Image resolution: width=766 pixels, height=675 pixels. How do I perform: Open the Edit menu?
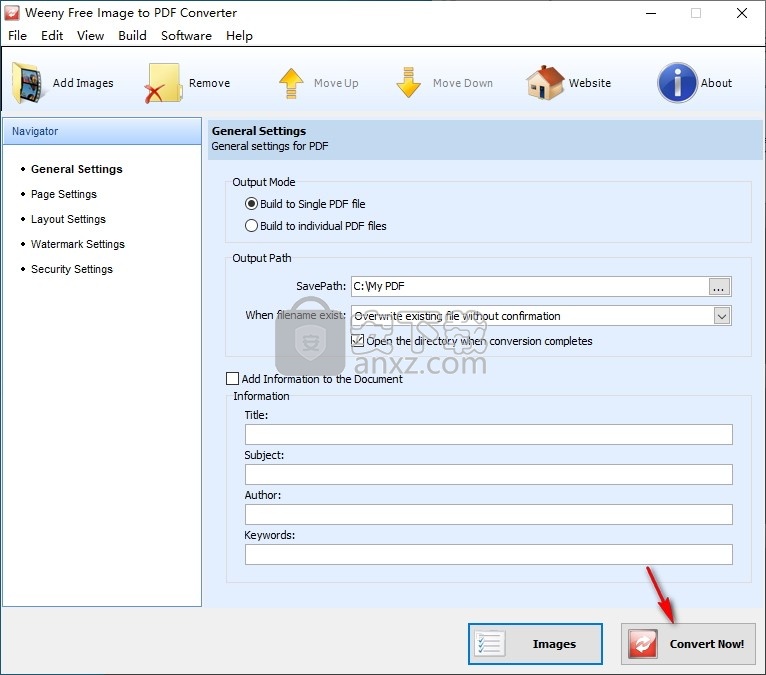tap(52, 36)
